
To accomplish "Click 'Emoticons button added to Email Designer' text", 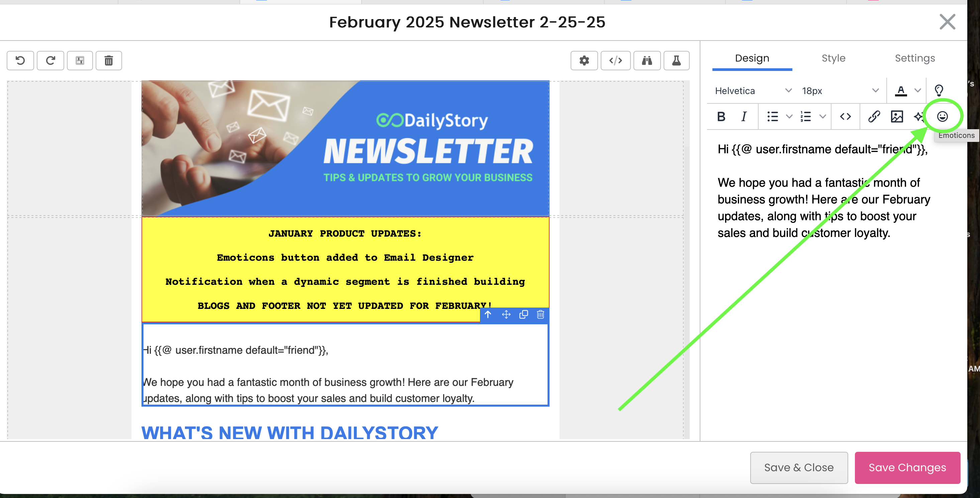I will tap(345, 257).
